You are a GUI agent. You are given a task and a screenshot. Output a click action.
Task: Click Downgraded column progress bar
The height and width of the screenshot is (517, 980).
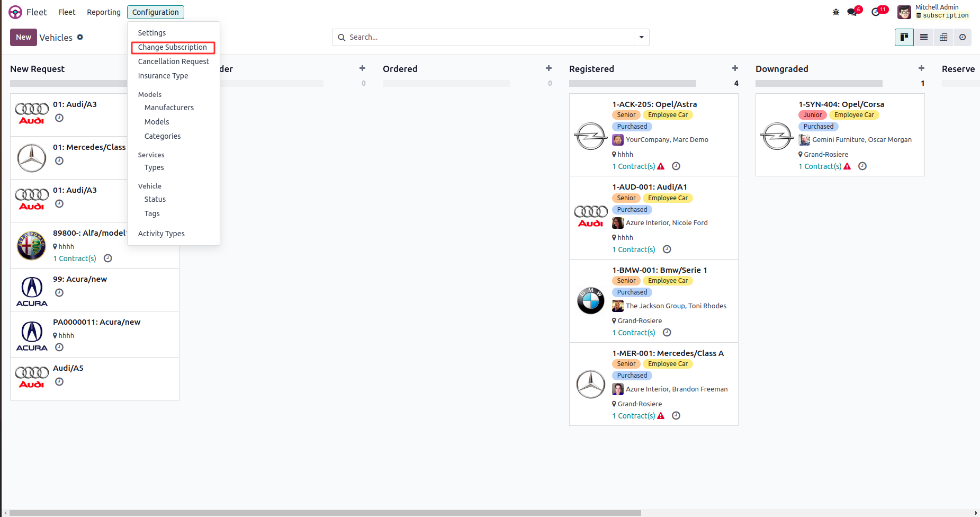click(819, 83)
